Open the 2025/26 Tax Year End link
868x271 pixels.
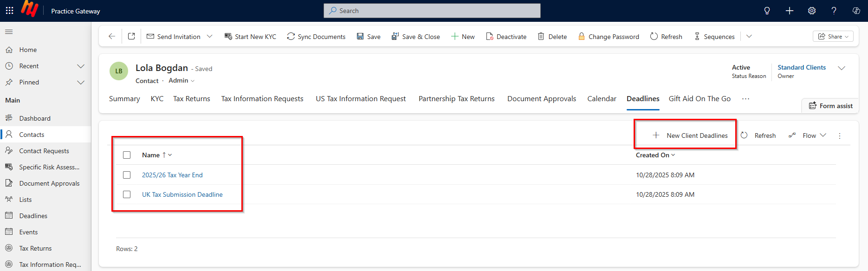pos(172,175)
